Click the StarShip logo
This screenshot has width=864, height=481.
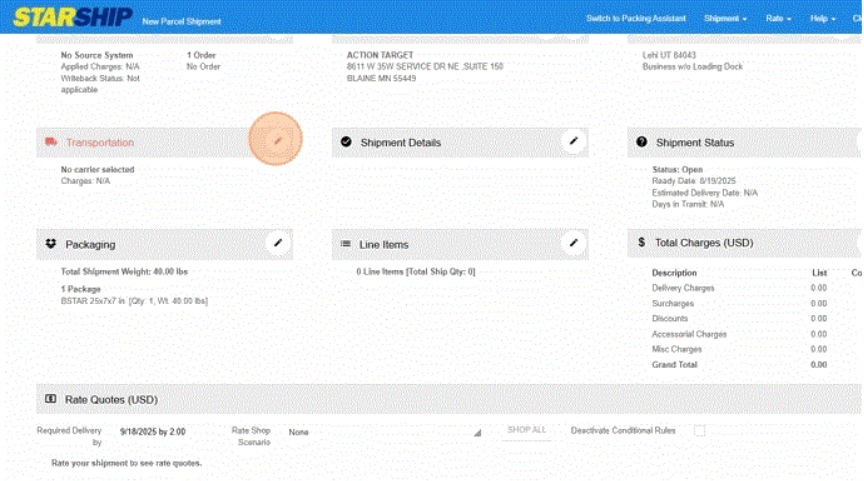click(x=72, y=18)
